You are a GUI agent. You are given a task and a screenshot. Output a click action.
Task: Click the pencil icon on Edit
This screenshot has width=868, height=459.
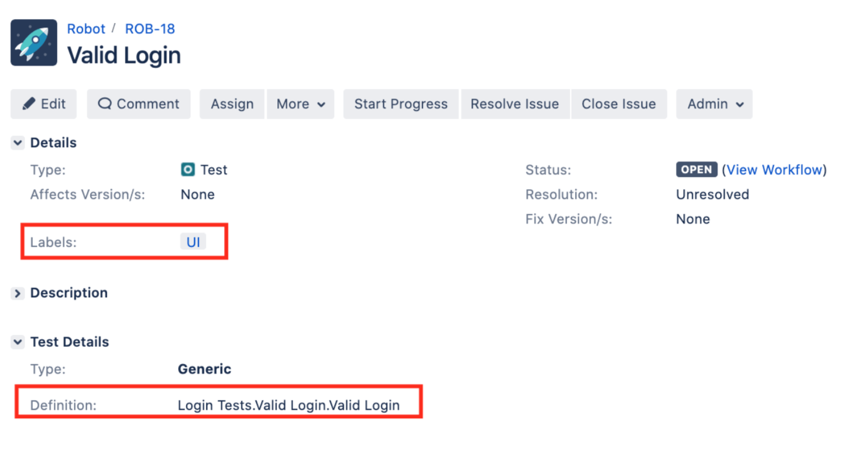point(29,104)
